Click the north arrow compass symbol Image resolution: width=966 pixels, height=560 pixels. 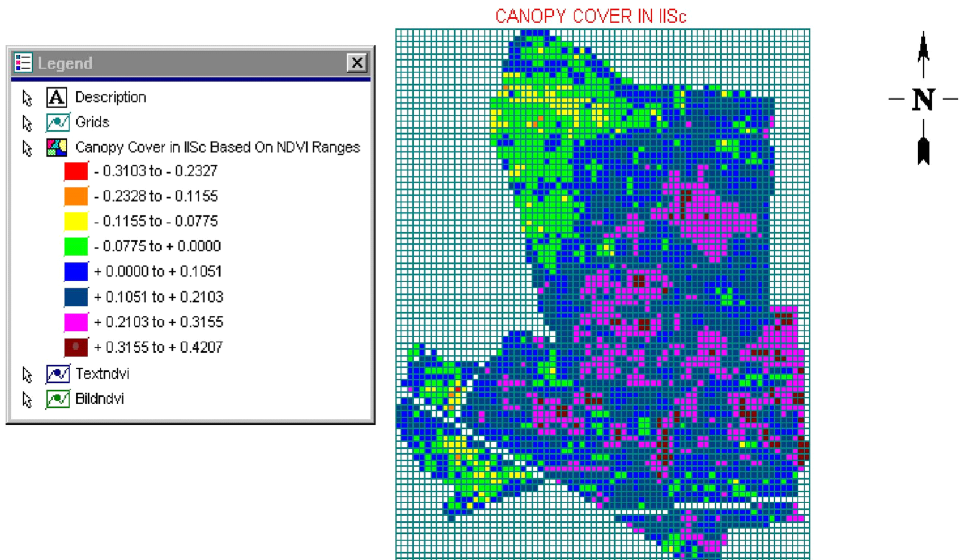[923, 99]
